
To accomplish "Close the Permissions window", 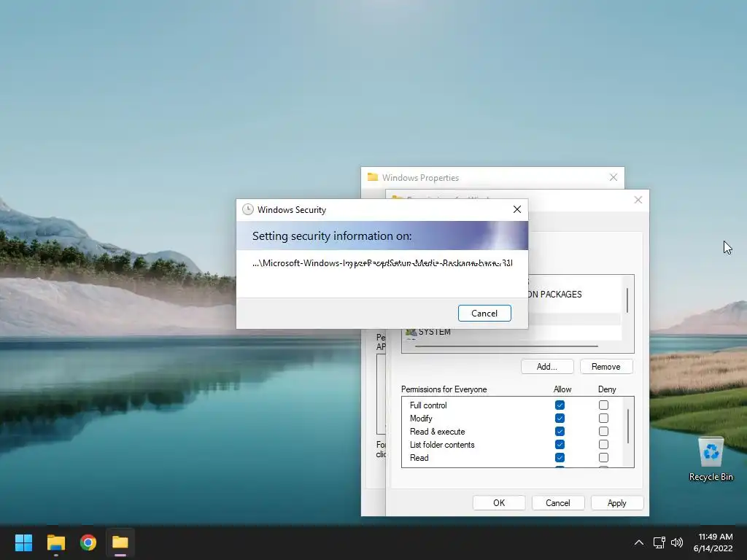I will pos(638,200).
